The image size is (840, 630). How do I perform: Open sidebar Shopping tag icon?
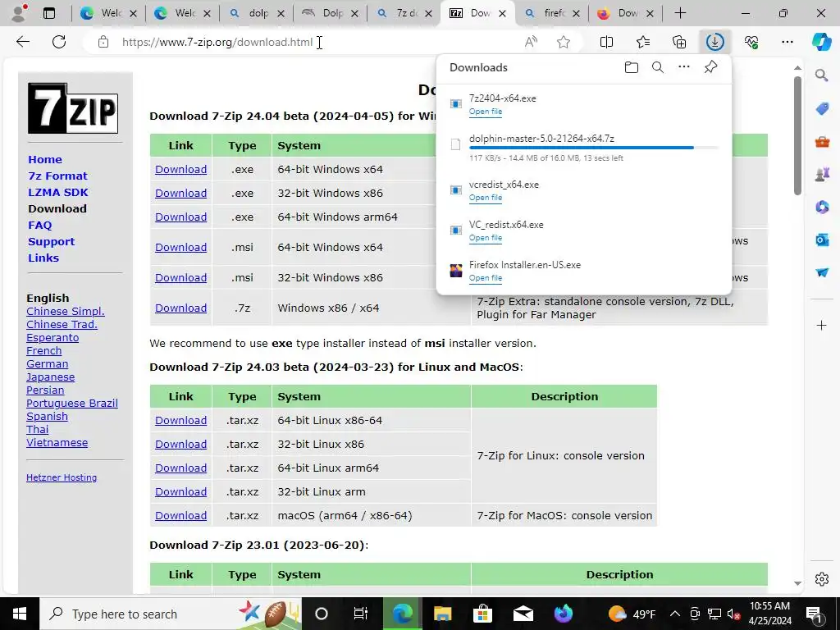[822, 109]
